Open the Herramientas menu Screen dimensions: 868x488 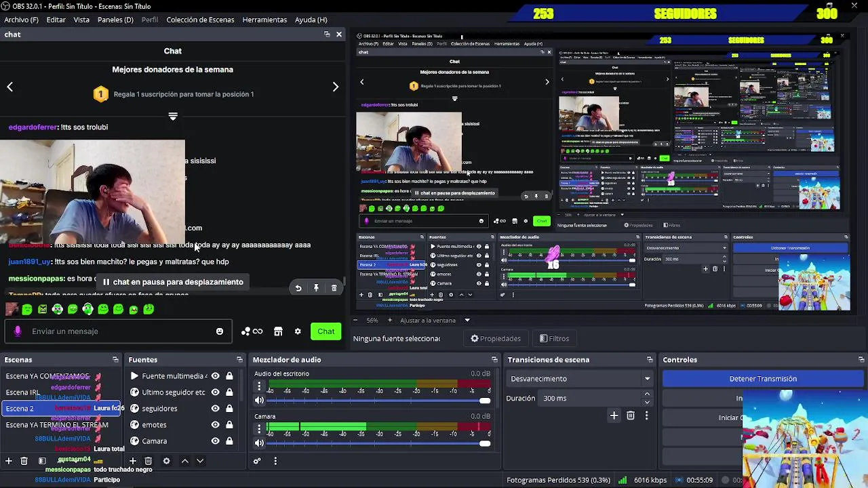[264, 20]
